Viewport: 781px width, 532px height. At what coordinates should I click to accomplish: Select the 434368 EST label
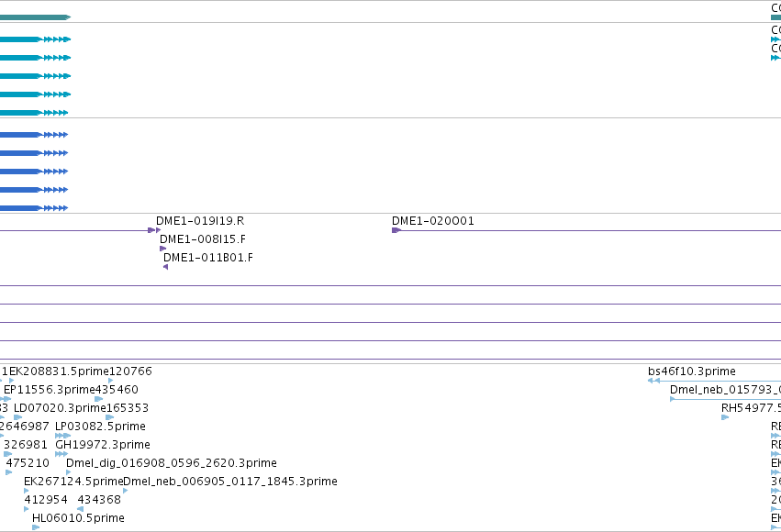point(99,500)
